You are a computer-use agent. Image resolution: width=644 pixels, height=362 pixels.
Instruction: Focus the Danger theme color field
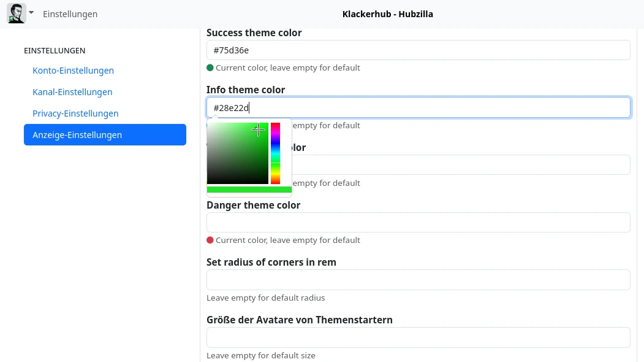[x=418, y=222]
